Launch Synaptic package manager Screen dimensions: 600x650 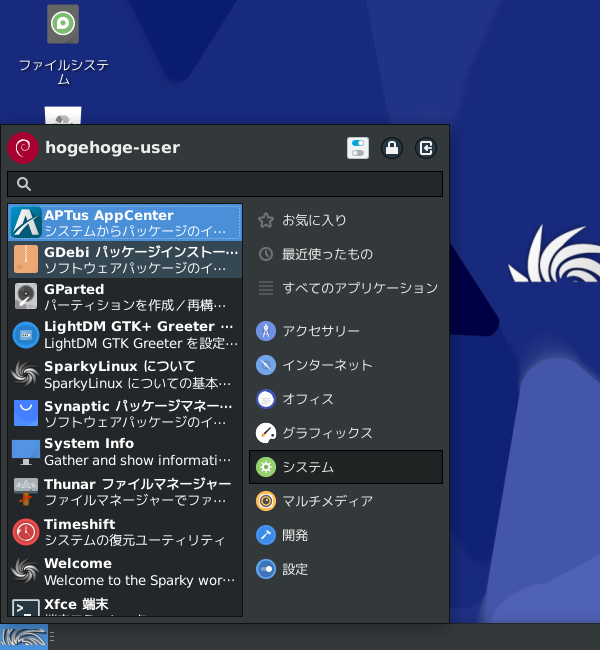[125, 414]
